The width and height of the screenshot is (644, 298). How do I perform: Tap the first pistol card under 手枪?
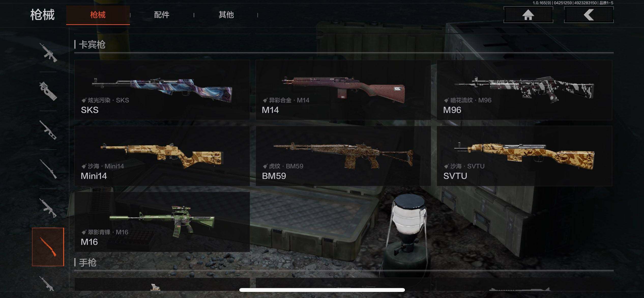click(162, 285)
